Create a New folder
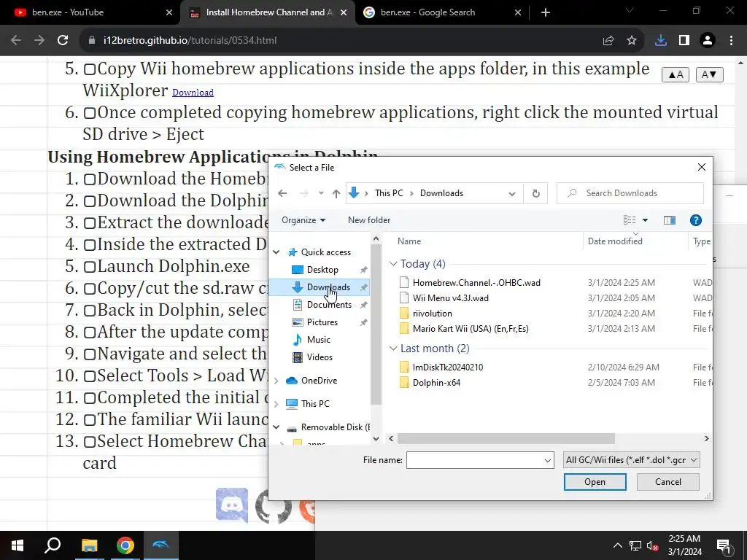The image size is (747, 560). point(368,220)
